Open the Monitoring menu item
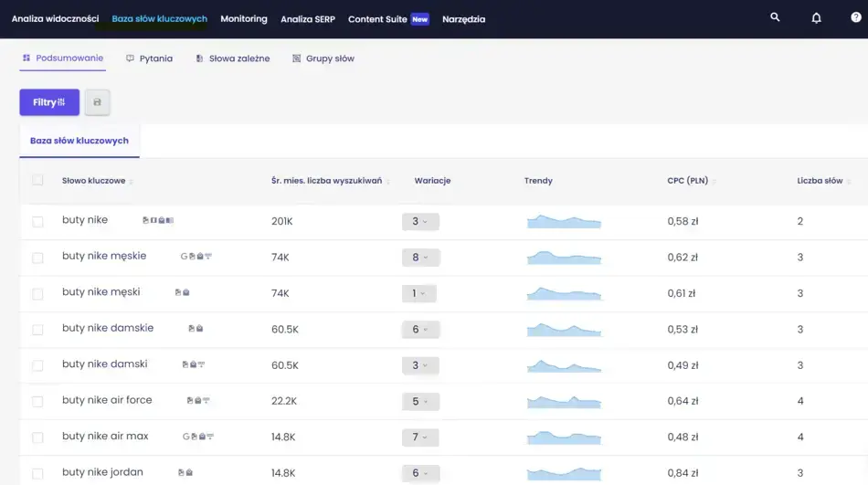This screenshot has height=485, width=868. [x=244, y=18]
